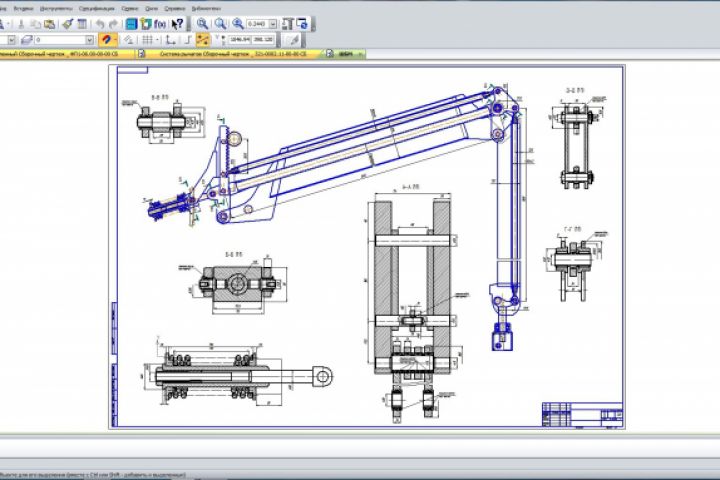This screenshot has width=720, height=480.
Task: Open the Библиотеки menu
Action: pyautogui.click(x=206, y=8)
